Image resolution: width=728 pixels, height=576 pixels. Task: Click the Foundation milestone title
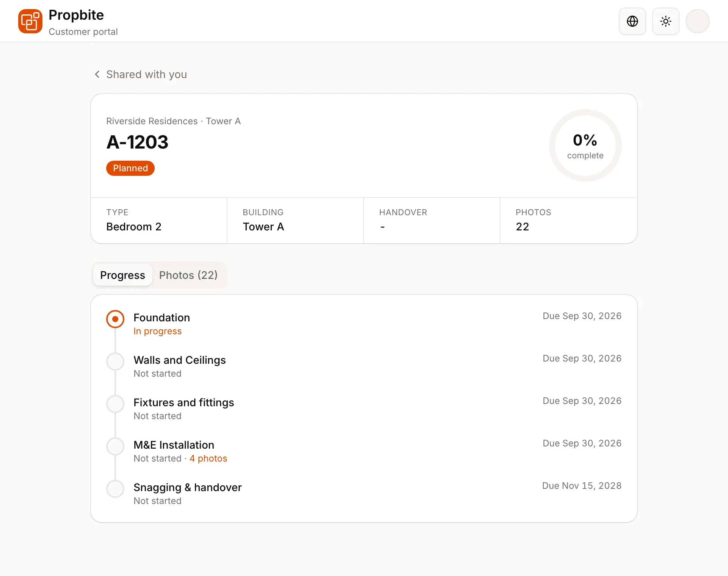click(x=162, y=318)
